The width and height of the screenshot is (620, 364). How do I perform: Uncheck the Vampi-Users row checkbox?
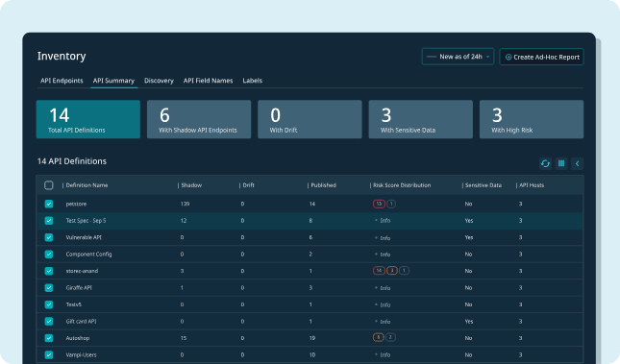coord(49,355)
